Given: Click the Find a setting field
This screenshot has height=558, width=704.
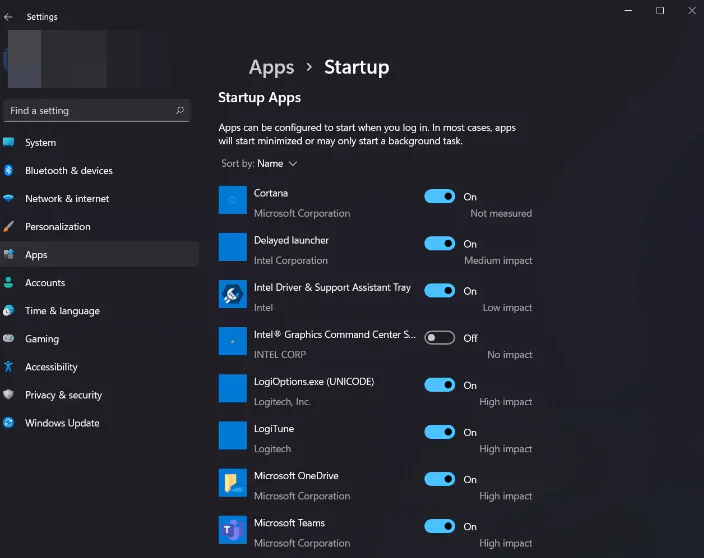Looking at the screenshot, I should (x=88, y=111).
